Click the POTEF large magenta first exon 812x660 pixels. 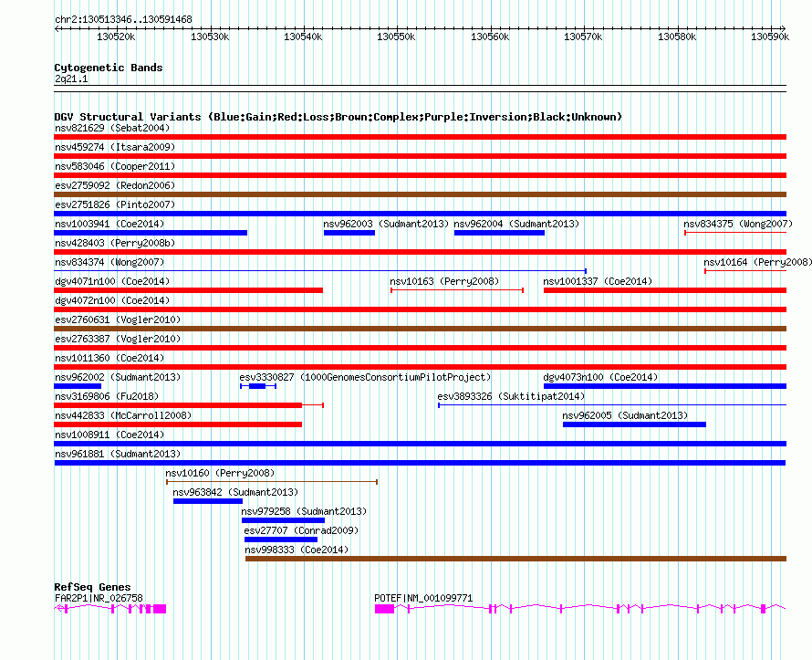click(385, 609)
